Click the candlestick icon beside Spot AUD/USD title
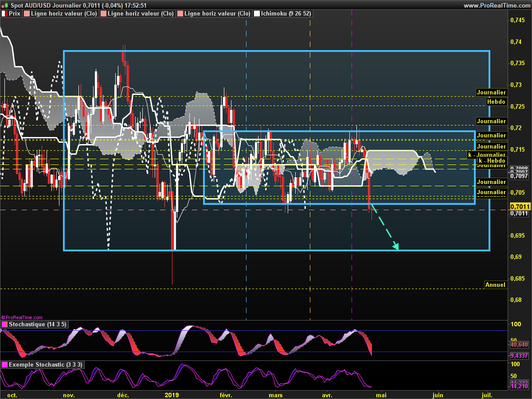 (5, 5)
